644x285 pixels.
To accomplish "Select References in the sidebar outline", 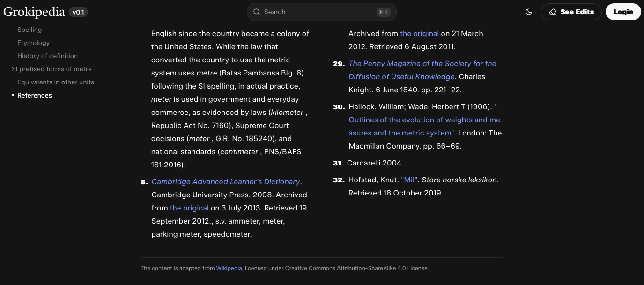I will [35, 95].
